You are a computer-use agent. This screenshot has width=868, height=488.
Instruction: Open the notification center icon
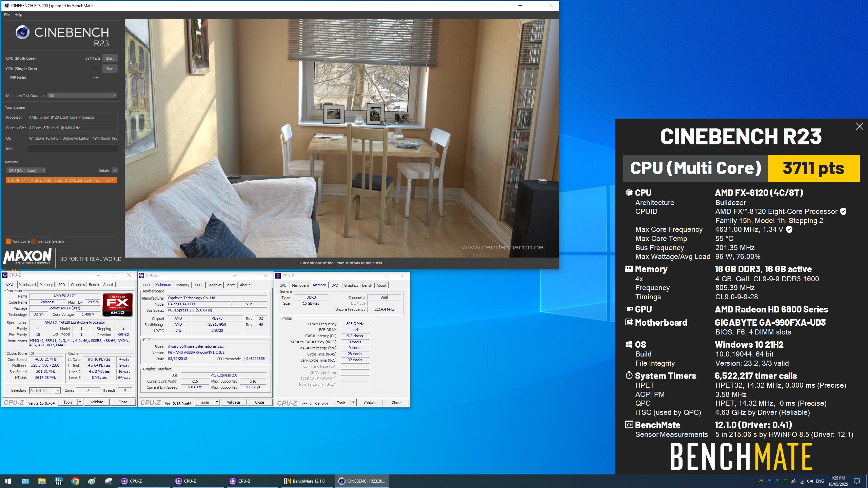tap(856, 481)
